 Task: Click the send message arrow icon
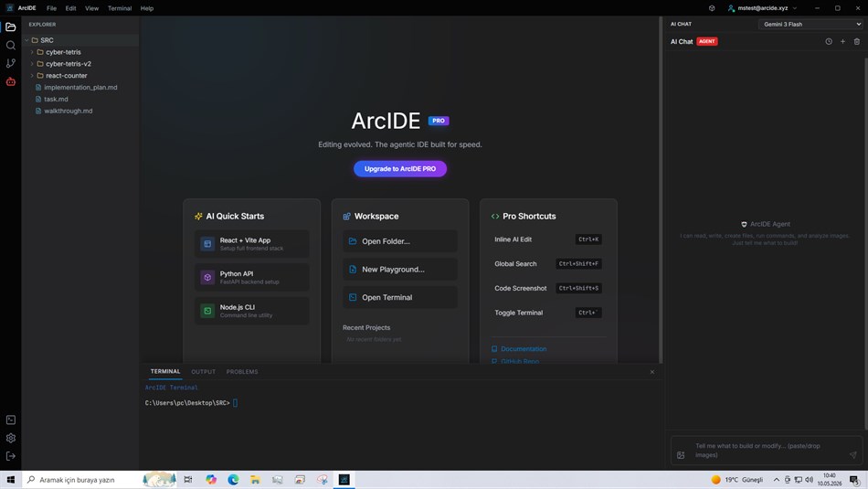852,454
